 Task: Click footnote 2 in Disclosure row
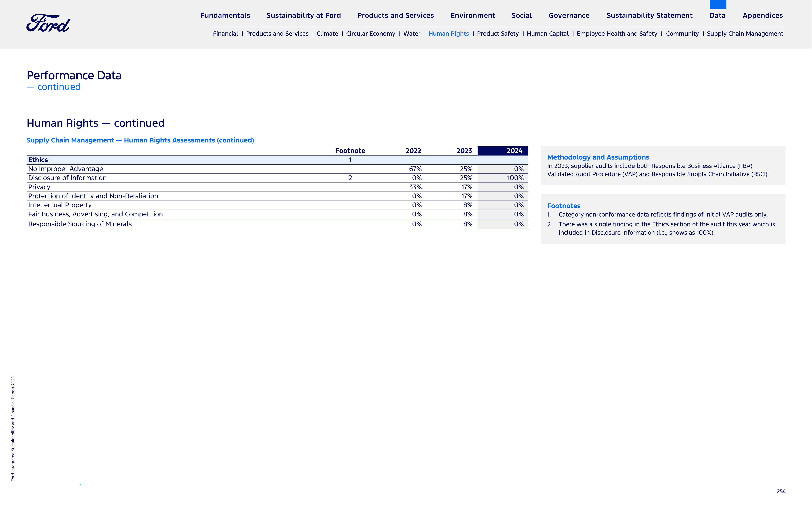[350, 178]
